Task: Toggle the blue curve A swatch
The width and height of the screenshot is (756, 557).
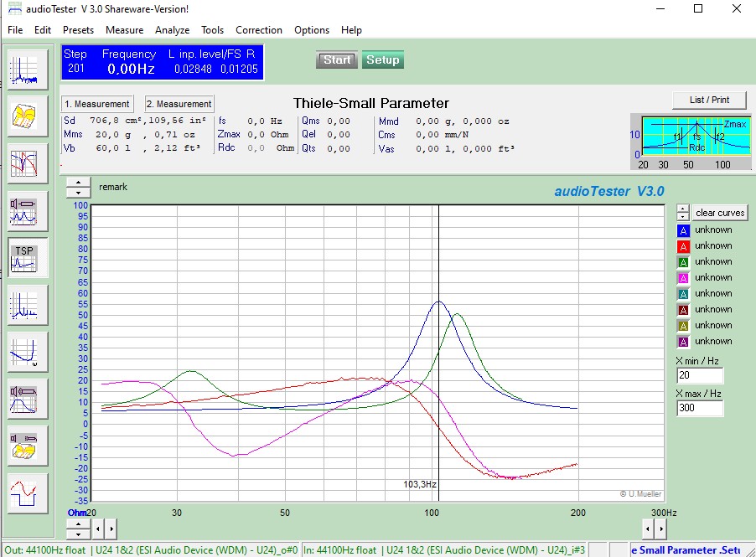Action: point(683,230)
